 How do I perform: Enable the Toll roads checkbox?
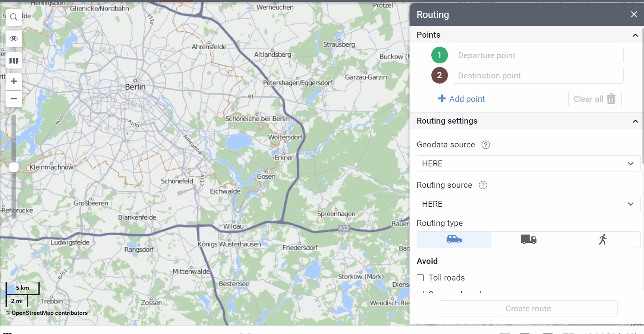421,278
